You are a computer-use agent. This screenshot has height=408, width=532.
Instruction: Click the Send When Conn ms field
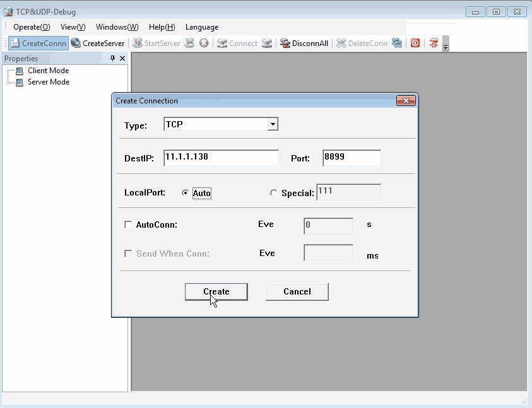[x=328, y=253]
